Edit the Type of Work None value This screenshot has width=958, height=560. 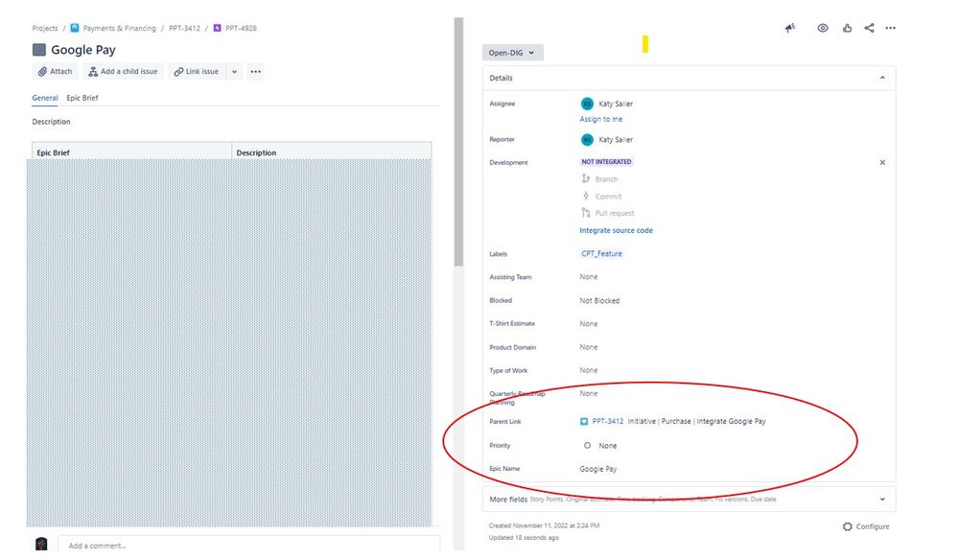point(589,370)
